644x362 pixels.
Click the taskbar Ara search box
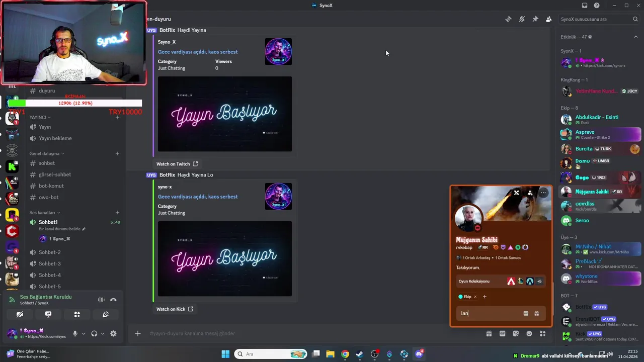click(x=271, y=354)
